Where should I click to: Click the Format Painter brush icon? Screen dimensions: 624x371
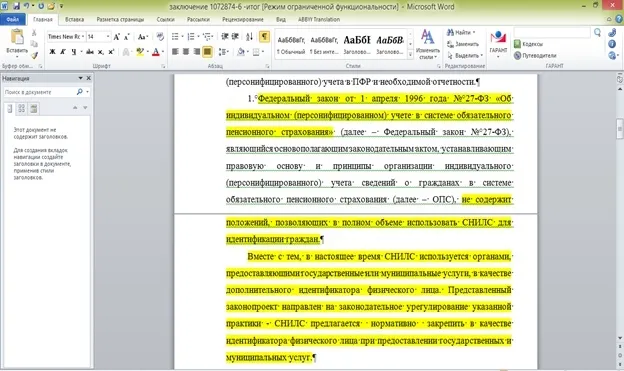click(35, 56)
